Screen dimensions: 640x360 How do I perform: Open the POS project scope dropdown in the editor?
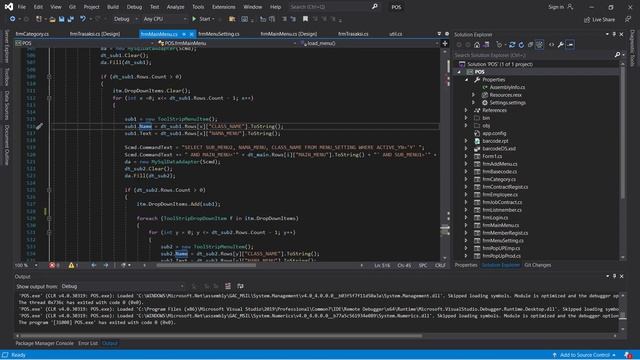coord(85,43)
